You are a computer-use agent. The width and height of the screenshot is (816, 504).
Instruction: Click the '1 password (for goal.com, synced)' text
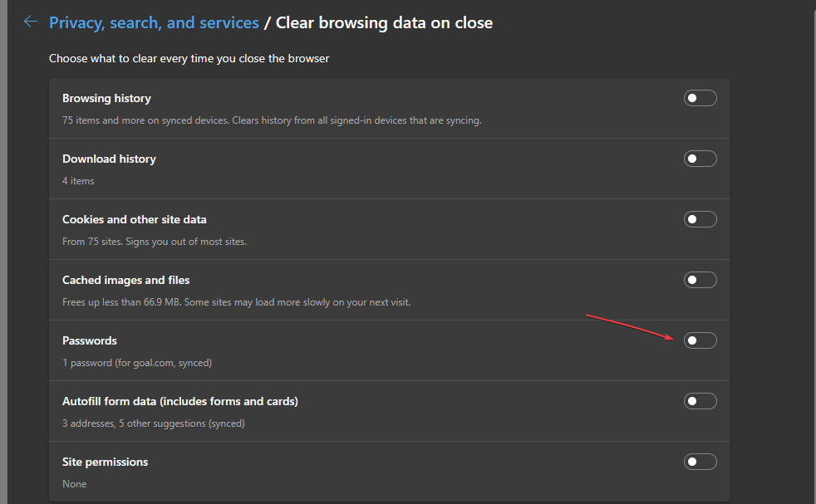[x=137, y=363]
